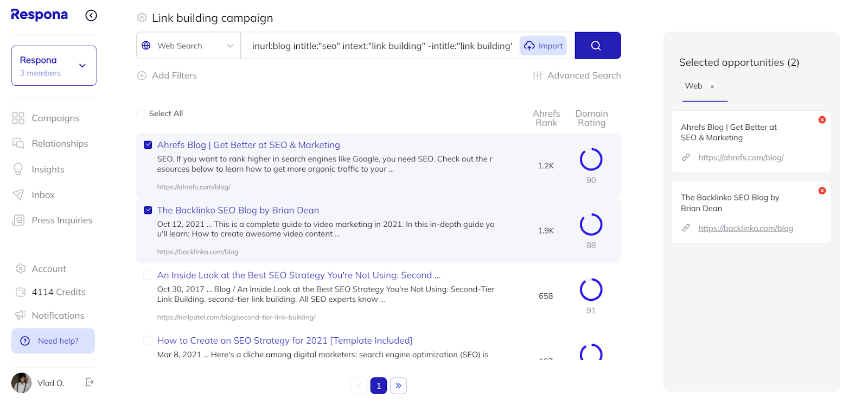
Task: Select page 1 in pagination
Action: pos(379,386)
